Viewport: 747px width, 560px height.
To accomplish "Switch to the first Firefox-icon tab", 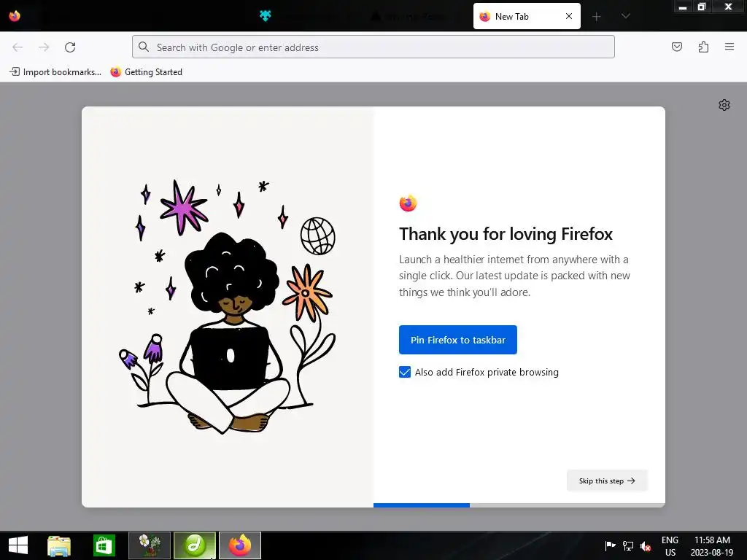I will [x=15, y=16].
